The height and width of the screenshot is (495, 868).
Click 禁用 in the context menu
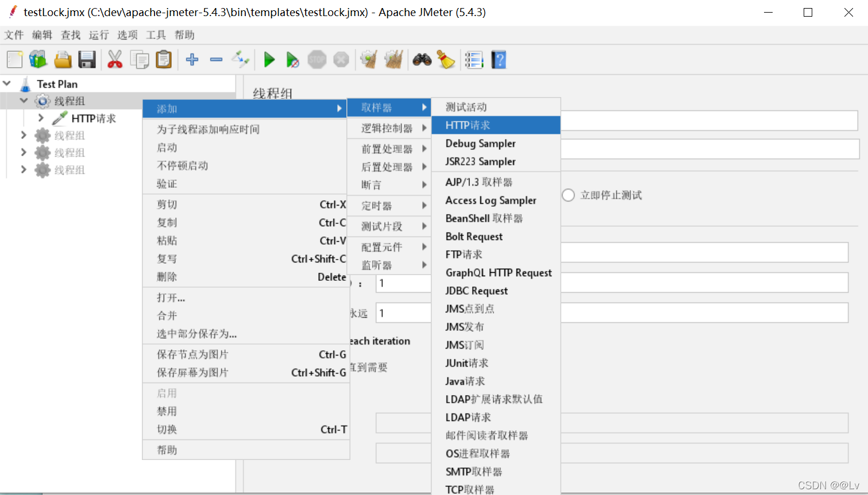click(246, 411)
